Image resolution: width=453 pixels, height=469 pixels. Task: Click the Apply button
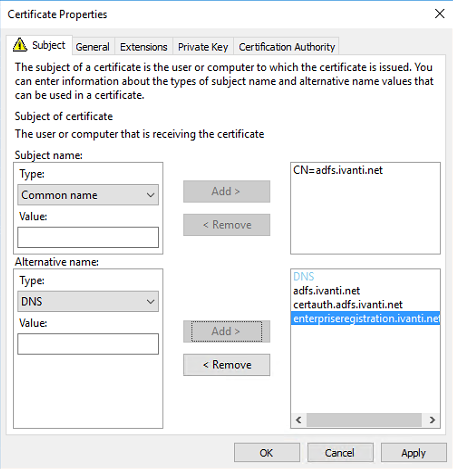pos(414,453)
